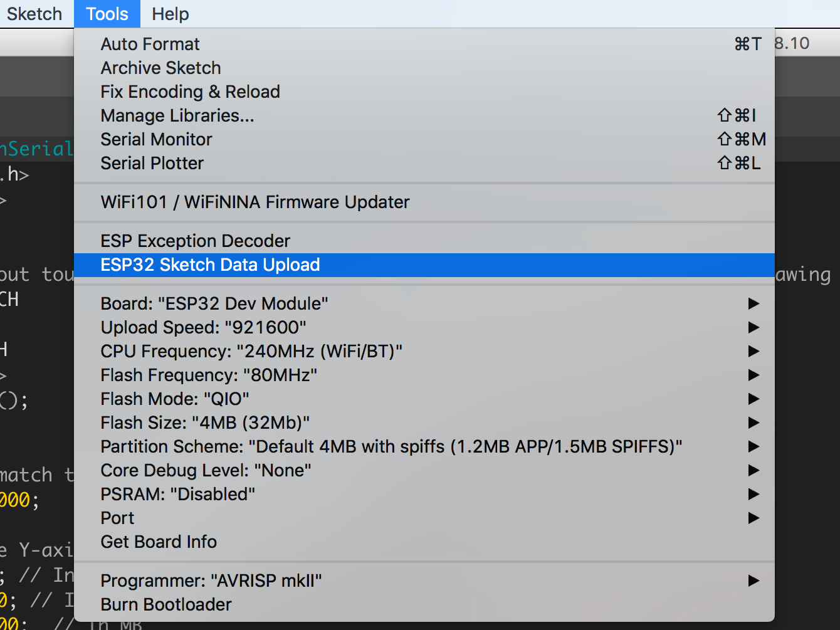The image size is (840, 630).
Task: Open the Serial Plotter
Action: 152,163
